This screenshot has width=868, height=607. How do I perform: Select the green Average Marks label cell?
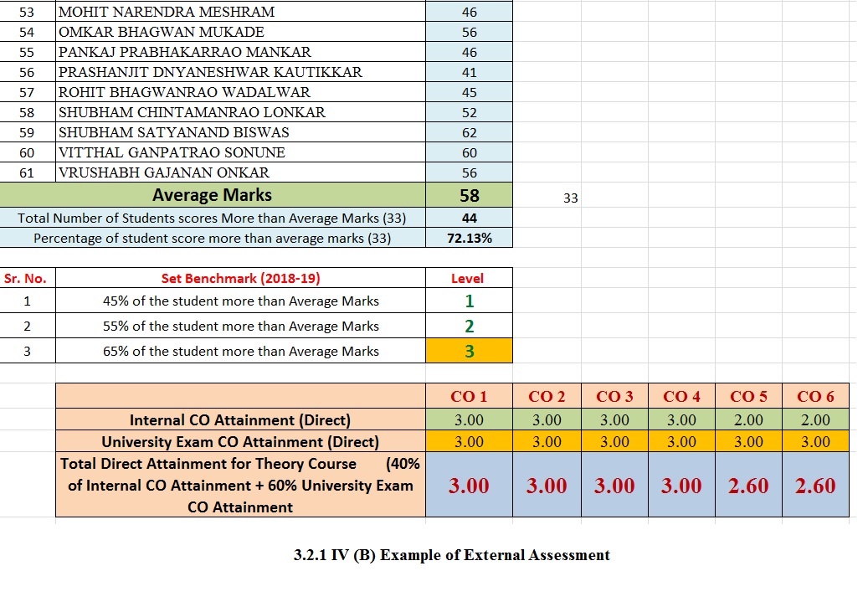click(213, 196)
